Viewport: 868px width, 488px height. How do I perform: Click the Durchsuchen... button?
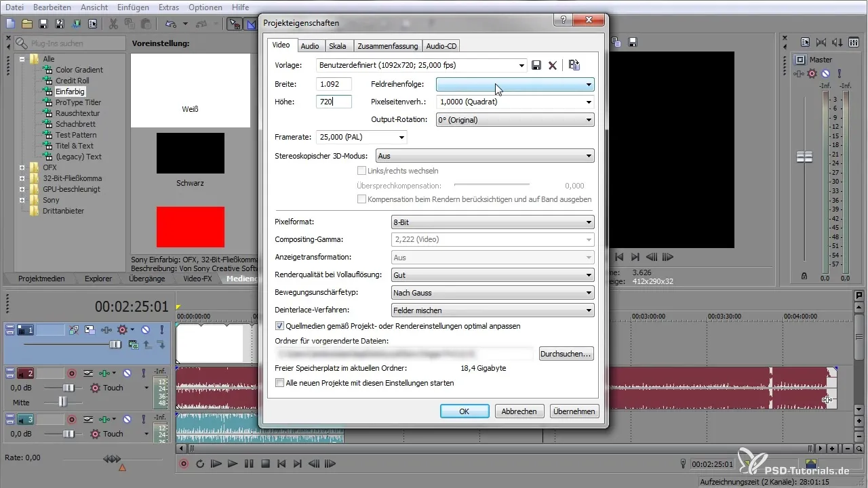point(566,354)
